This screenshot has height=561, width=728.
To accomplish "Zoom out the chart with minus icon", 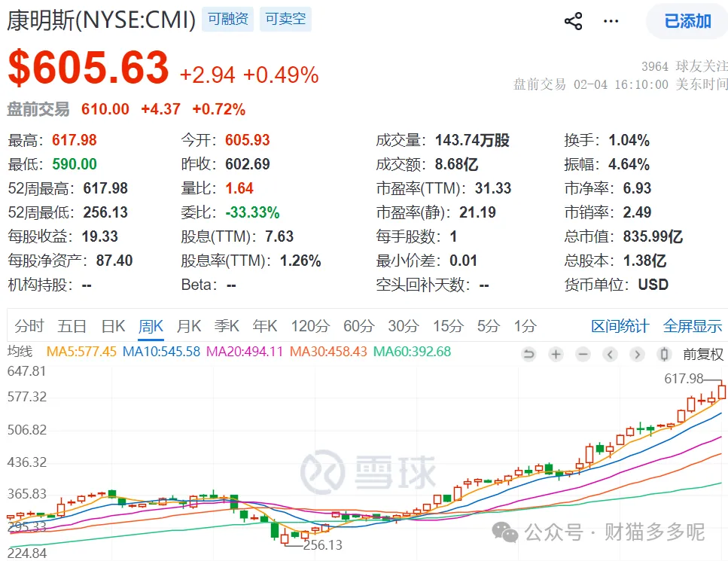I will point(583,355).
